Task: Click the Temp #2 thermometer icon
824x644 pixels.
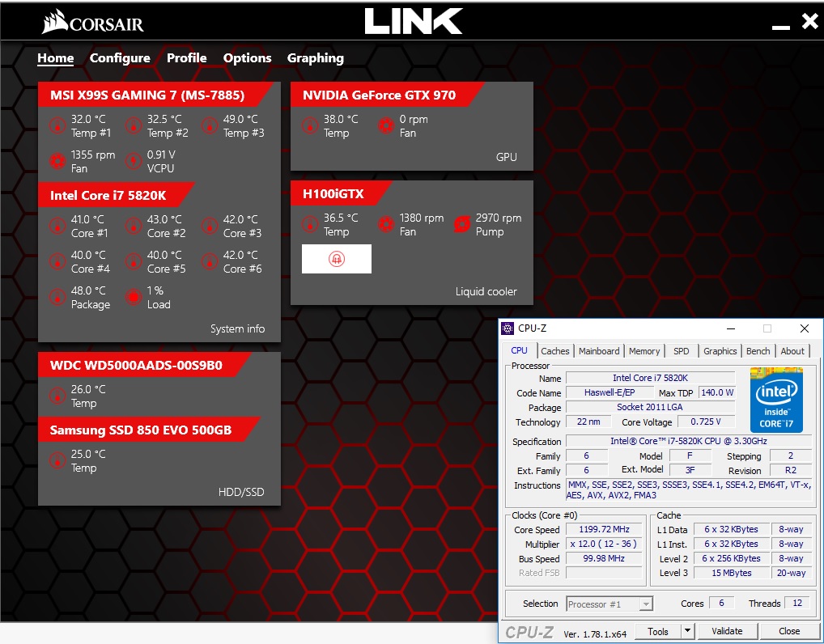Action: point(134,126)
